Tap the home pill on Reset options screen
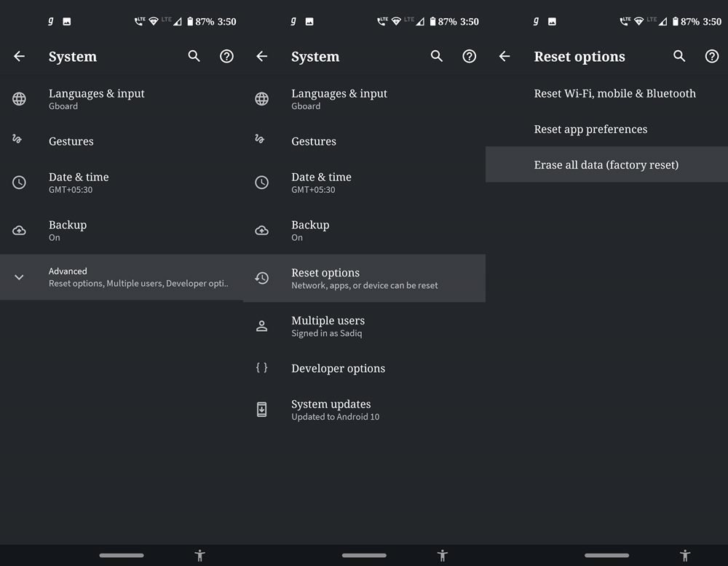The width and height of the screenshot is (728, 566). pos(607,555)
